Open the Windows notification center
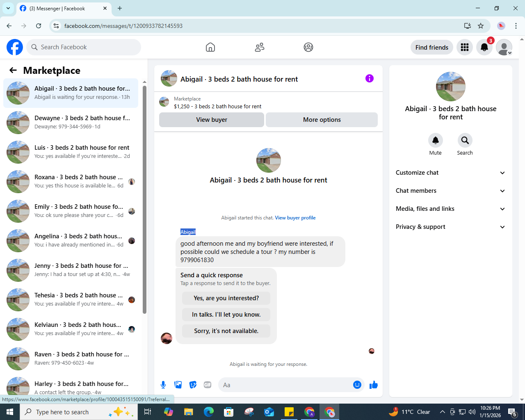This screenshot has height=420, width=525. 512,412
